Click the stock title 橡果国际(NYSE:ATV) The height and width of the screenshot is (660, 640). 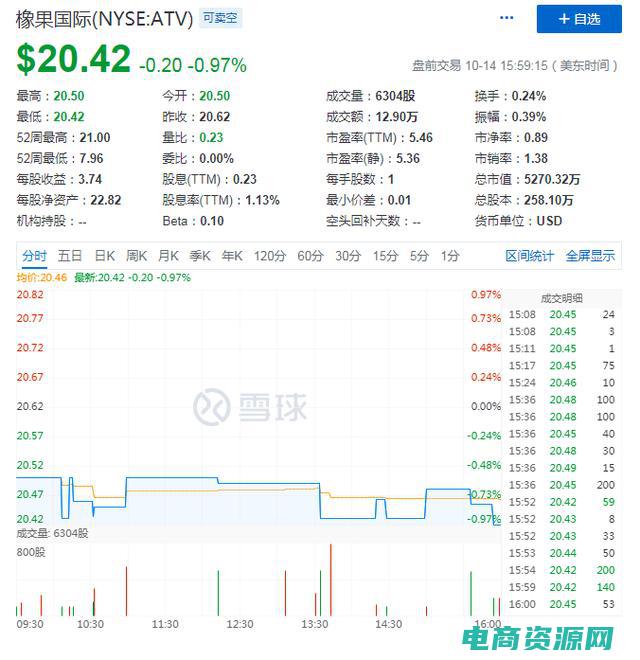click(104, 19)
